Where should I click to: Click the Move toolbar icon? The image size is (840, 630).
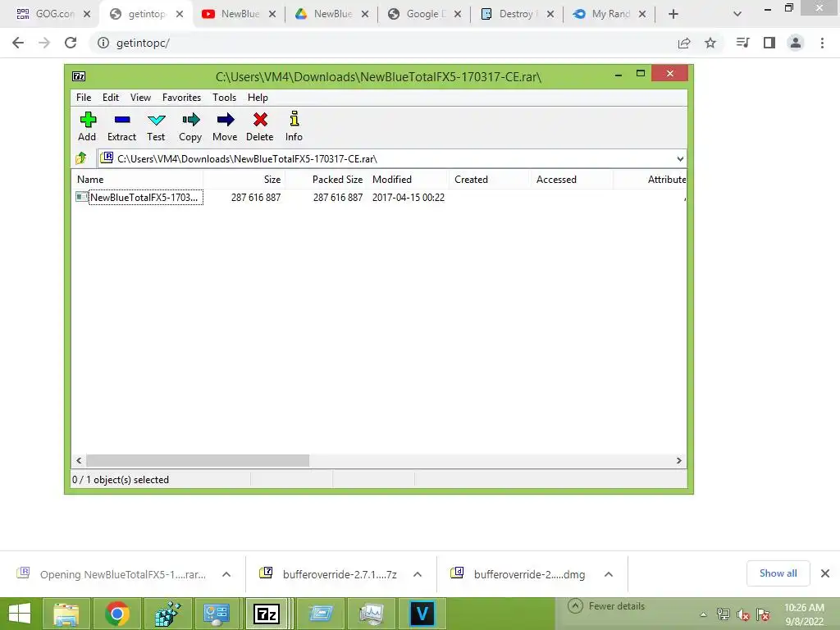pyautogui.click(x=225, y=126)
